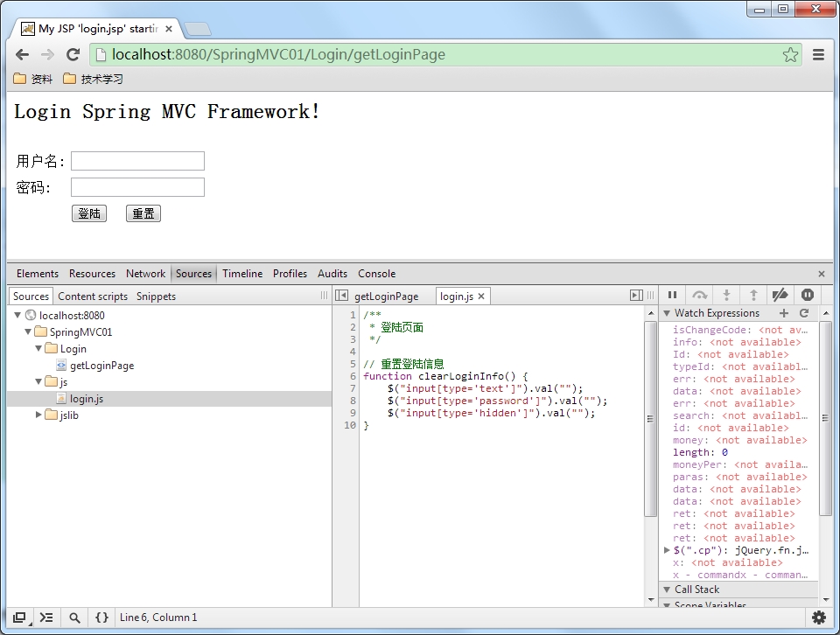840x635 pixels.
Task: Add a watch expression with plus icon
Action: (784, 313)
